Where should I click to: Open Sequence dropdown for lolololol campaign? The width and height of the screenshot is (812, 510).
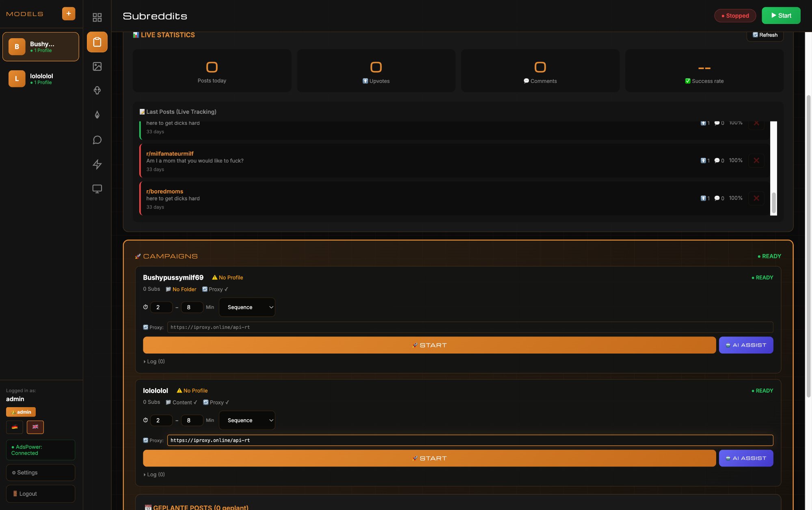point(247,420)
